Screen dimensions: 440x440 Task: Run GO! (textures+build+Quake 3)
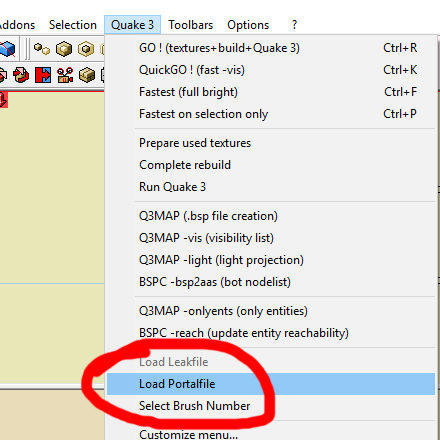[271, 48]
